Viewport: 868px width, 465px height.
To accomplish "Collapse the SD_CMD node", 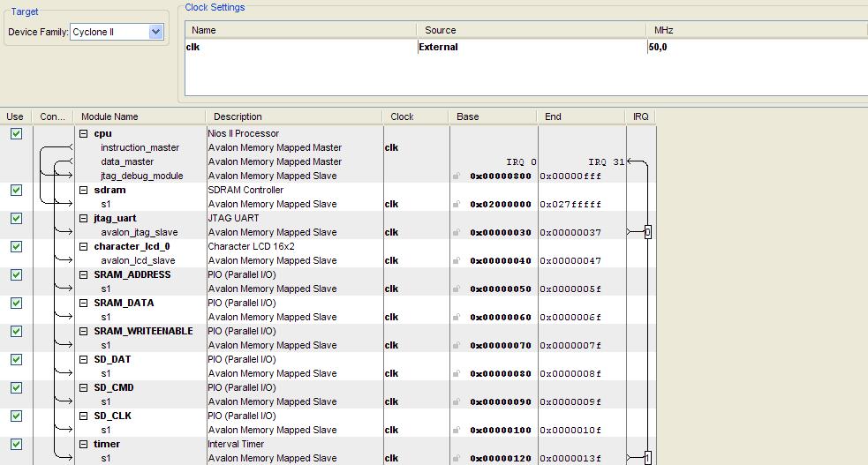I will click(x=84, y=387).
